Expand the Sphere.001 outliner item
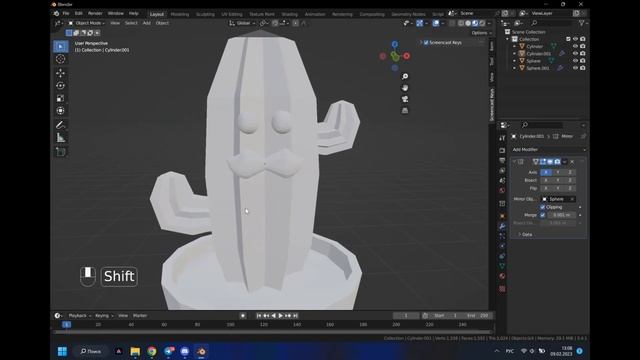640x360 pixels. (x=515, y=68)
